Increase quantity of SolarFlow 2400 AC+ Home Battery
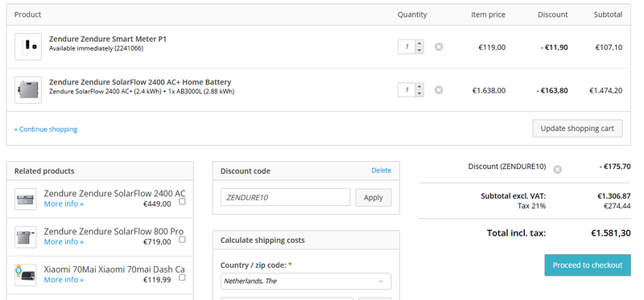The image size is (644, 300). click(419, 86)
